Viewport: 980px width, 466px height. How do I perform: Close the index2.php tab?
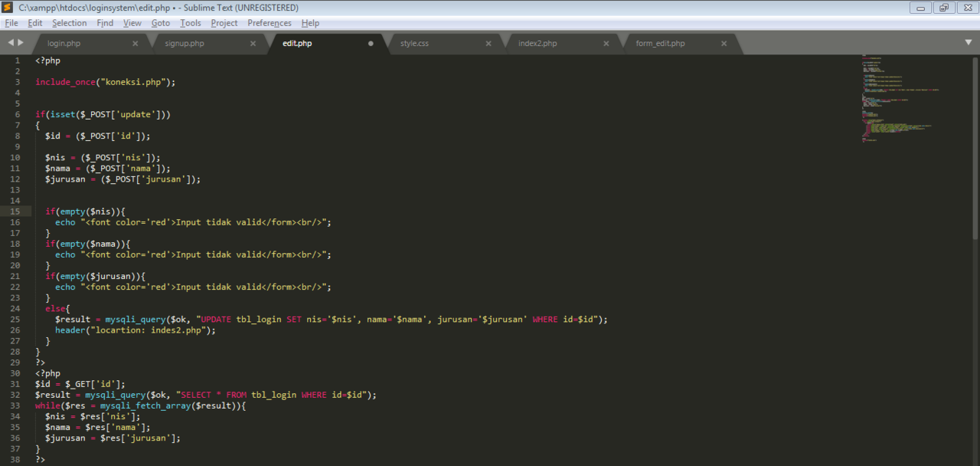(x=606, y=44)
